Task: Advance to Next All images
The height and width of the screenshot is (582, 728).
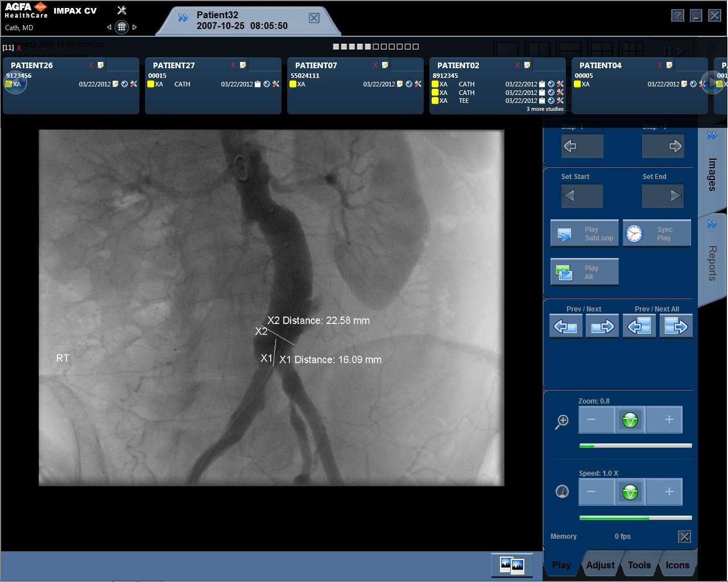Action: pyautogui.click(x=676, y=327)
